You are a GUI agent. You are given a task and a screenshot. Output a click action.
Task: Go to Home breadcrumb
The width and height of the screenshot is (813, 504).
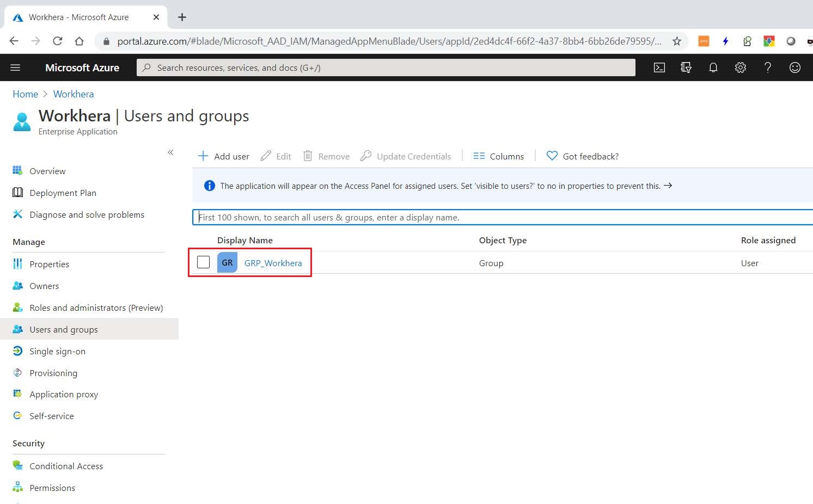pos(26,94)
